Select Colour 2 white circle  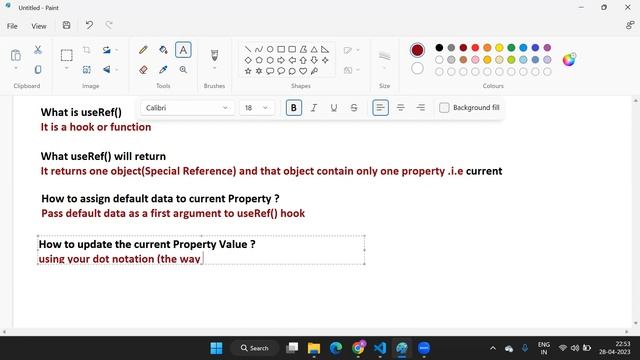[417, 68]
